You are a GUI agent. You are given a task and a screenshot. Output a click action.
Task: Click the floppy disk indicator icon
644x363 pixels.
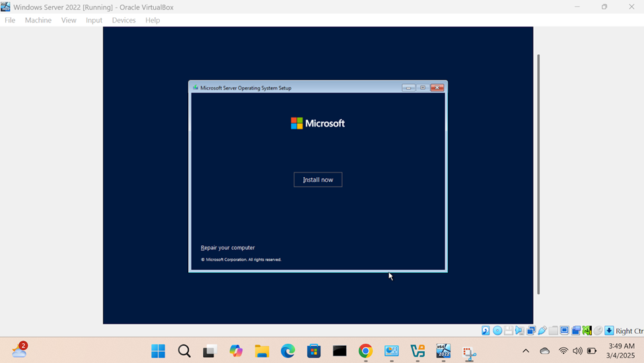(509, 331)
